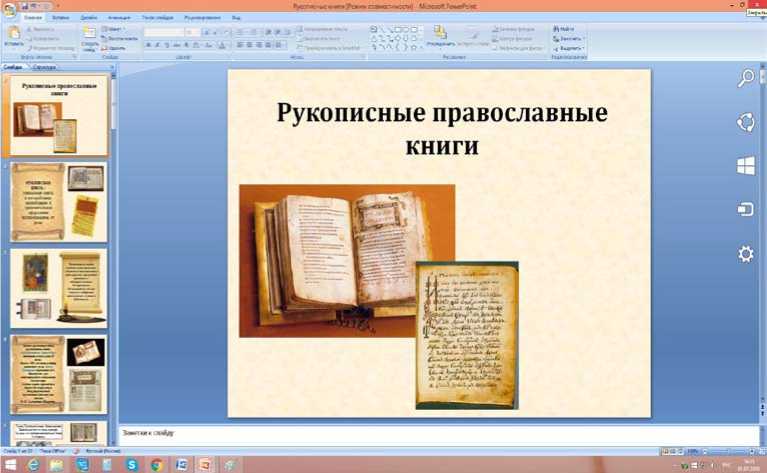This screenshot has height=473, width=767.
Task: Open the Settings gear charm
Action: coord(745,254)
